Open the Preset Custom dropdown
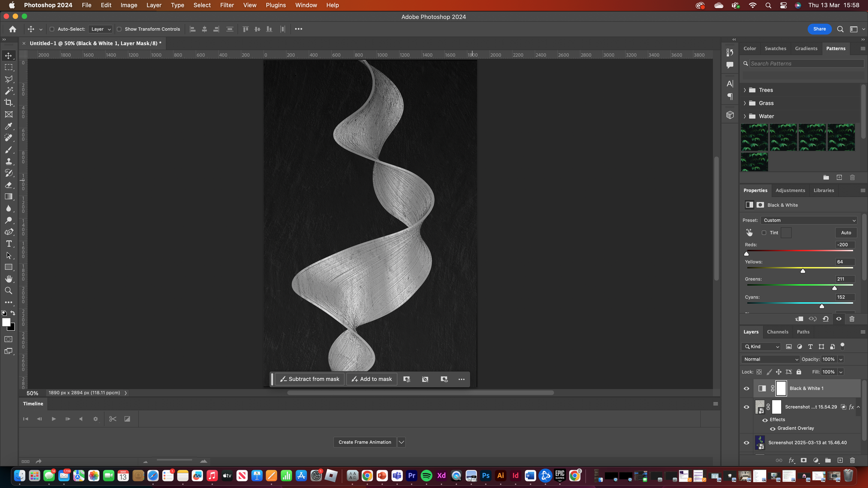The width and height of the screenshot is (868, 488). (809, 220)
